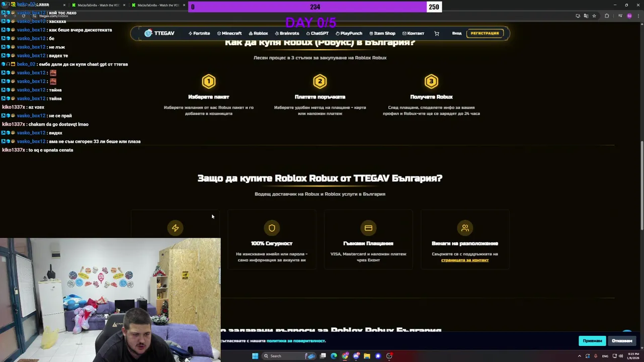Viewport: 644px width, 362px height.
Task: Open the Item Shop page
Action: pyautogui.click(x=382, y=33)
